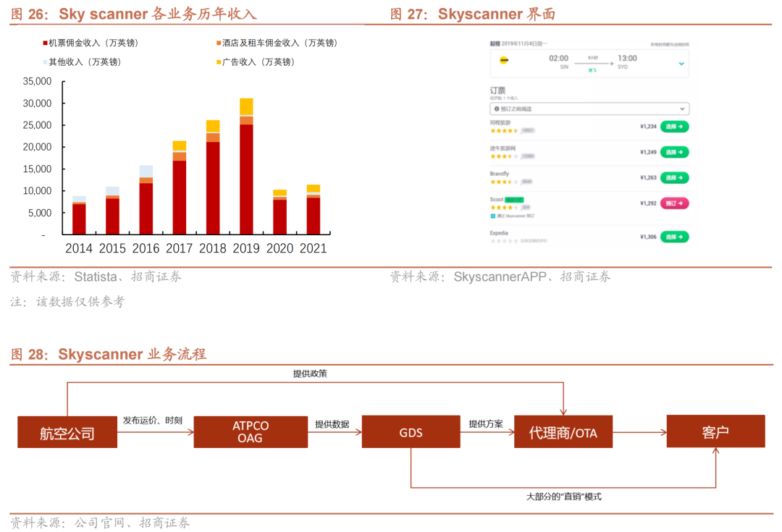Click the info icon beside 预订之前阅读

click(x=497, y=109)
